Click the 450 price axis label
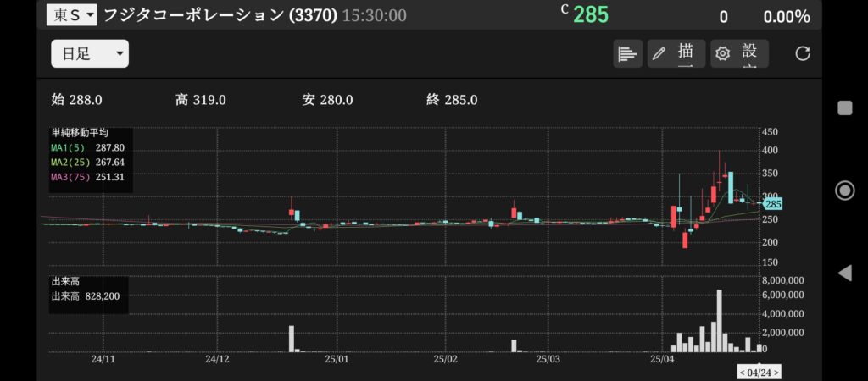Image resolution: width=868 pixels, height=381 pixels. (770, 131)
